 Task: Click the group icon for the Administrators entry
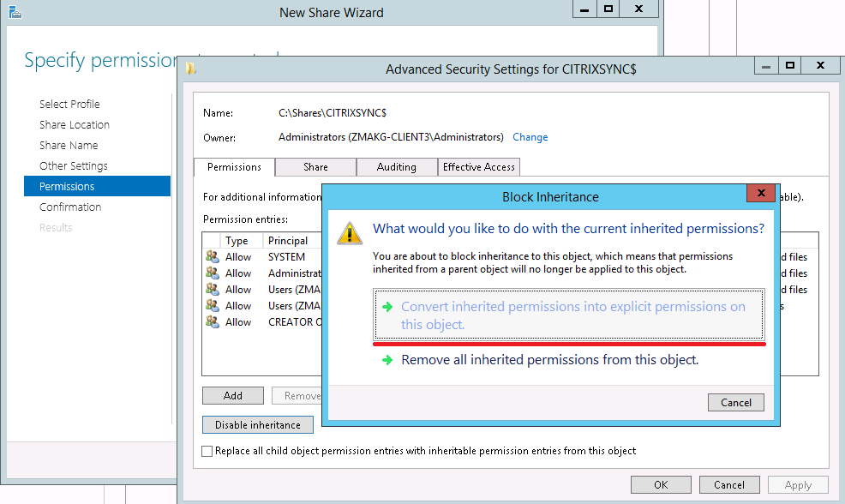tap(213, 273)
